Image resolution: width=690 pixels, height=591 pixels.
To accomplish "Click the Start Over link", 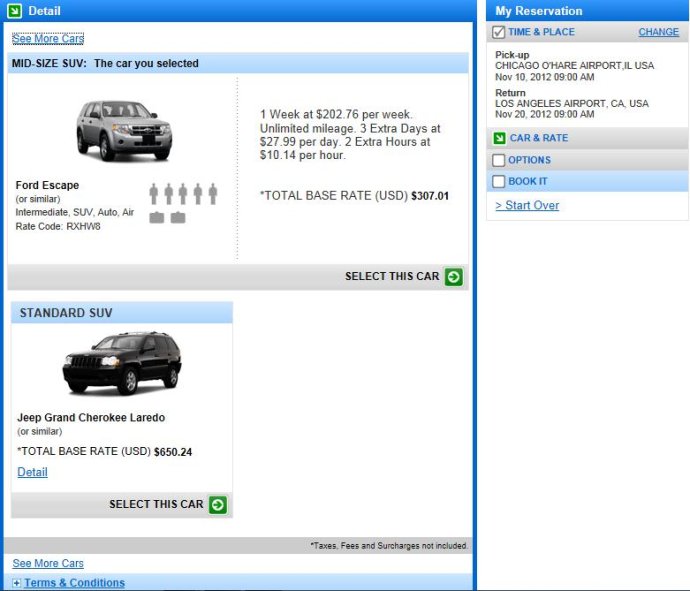I will pos(527,206).
